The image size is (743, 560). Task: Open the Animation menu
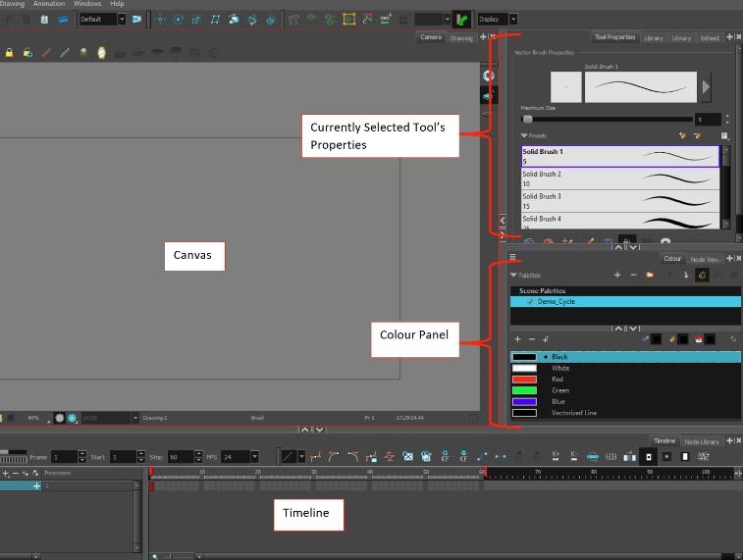(49, 4)
